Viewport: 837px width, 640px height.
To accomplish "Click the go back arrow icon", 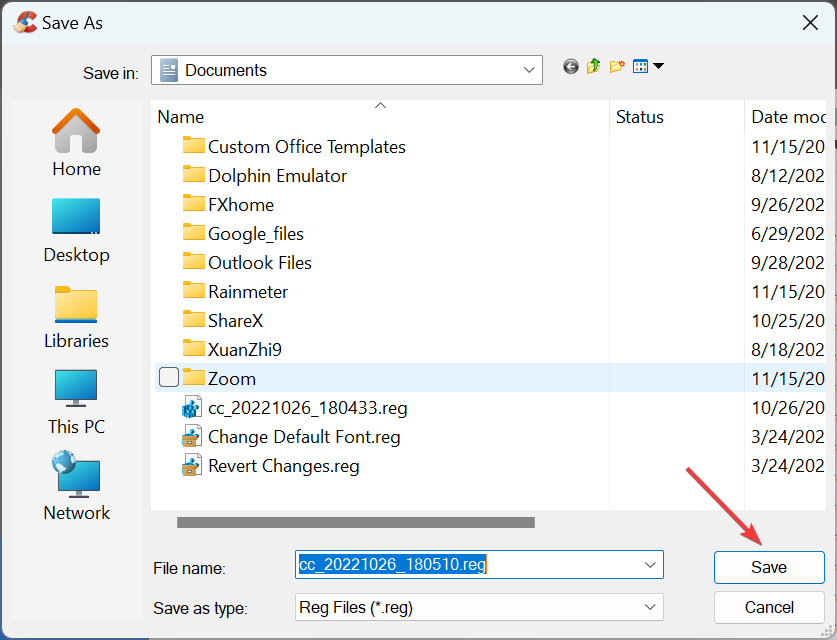I will tap(571, 67).
